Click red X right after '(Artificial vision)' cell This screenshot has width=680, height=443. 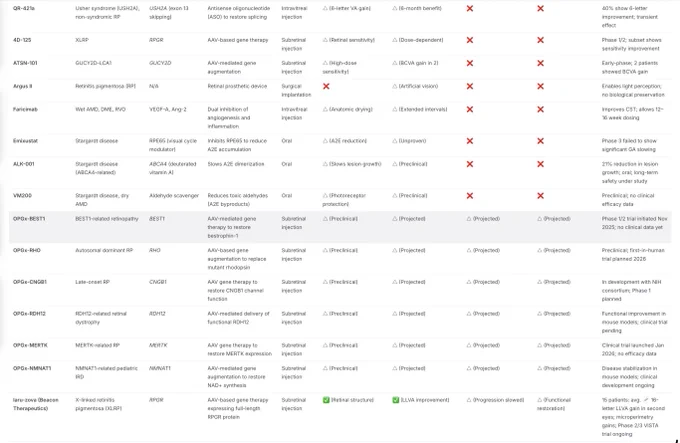pos(470,86)
